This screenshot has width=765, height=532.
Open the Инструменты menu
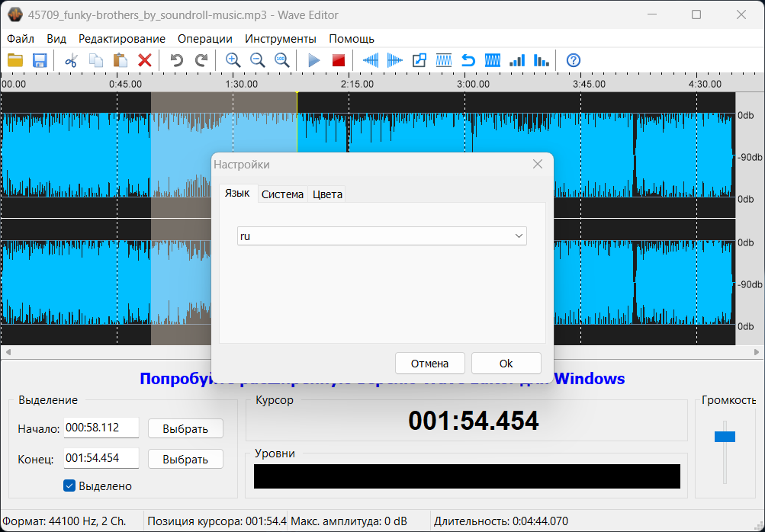point(280,39)
